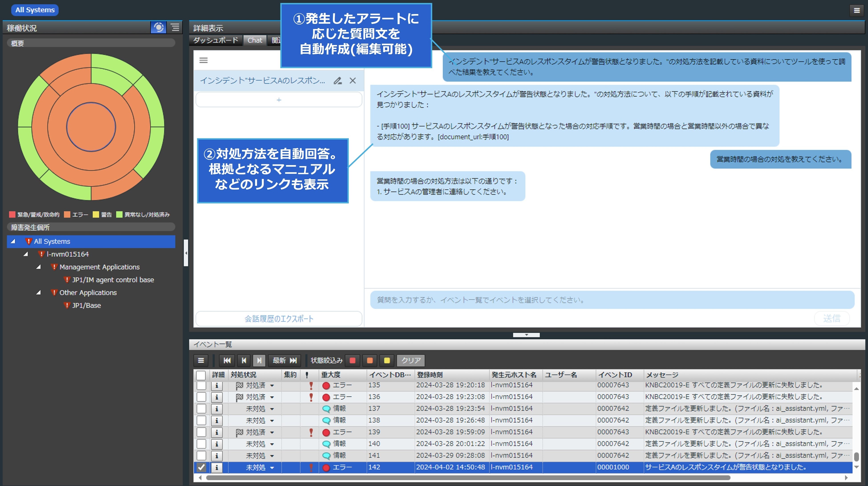Jump to first page of events

(227, 360)
